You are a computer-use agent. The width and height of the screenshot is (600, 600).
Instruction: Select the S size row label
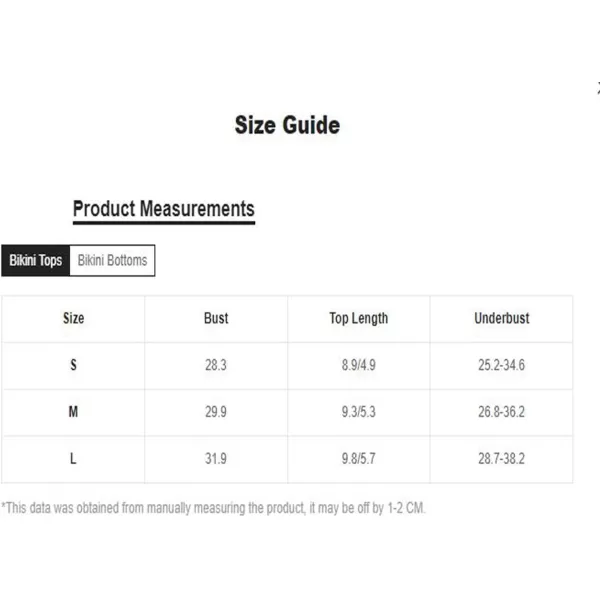73,365
